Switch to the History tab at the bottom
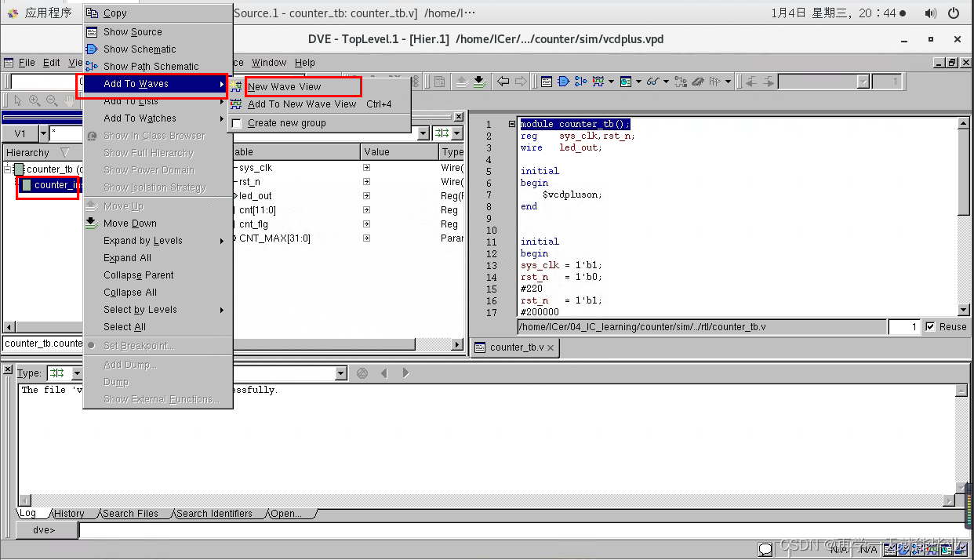 pos(70,513)
